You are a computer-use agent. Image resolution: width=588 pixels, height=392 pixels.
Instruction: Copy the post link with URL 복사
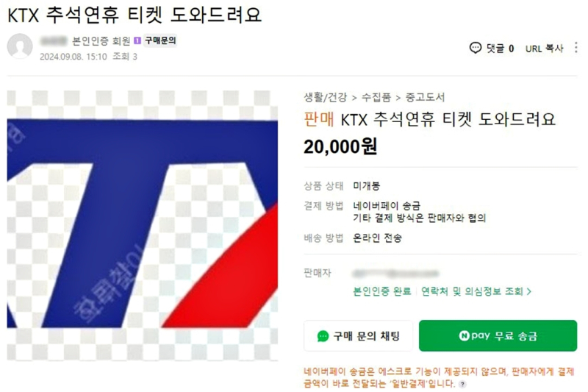tap(544, 49)
